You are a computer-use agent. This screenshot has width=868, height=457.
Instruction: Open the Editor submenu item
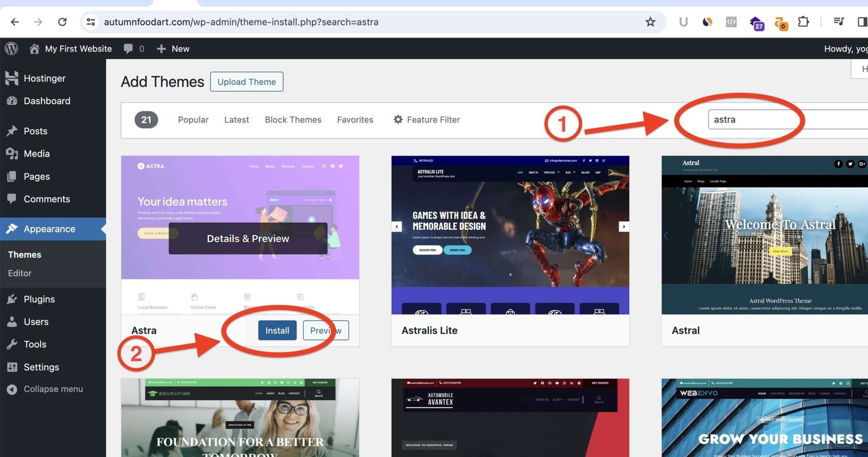click(x=20, y=273)
